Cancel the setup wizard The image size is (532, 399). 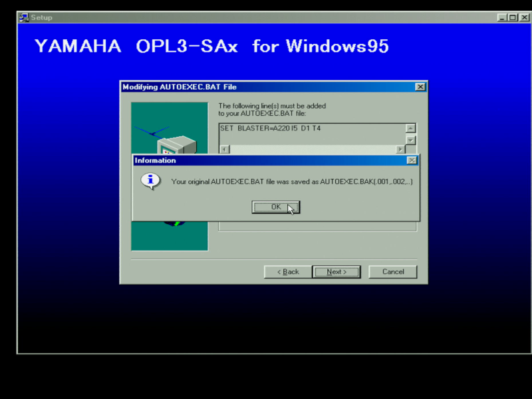point(392,271)
